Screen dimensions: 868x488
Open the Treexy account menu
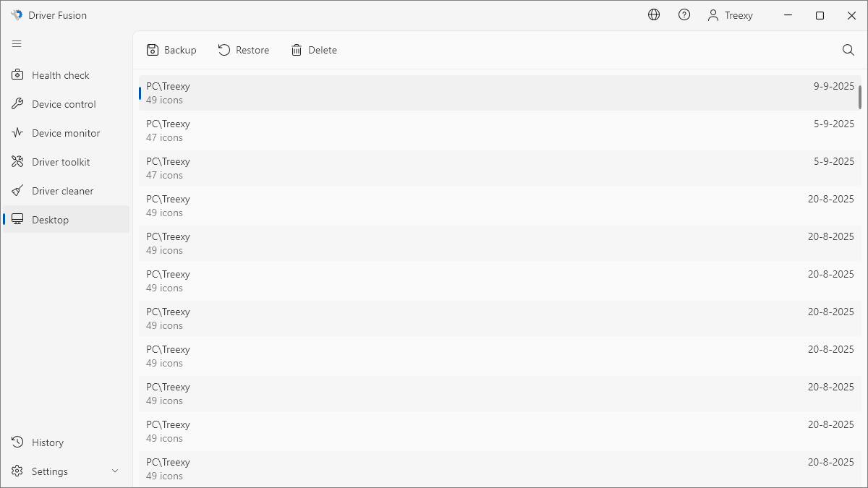[730, 15]
